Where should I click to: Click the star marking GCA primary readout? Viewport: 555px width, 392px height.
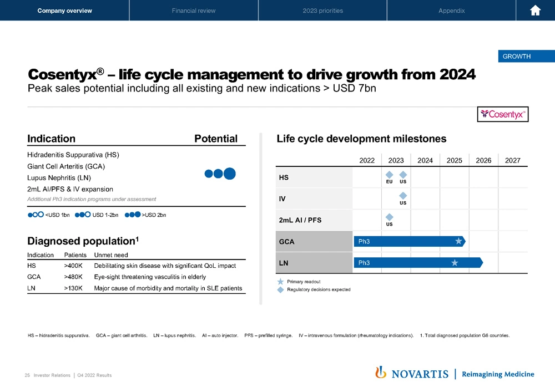click(x=458, y=241)
